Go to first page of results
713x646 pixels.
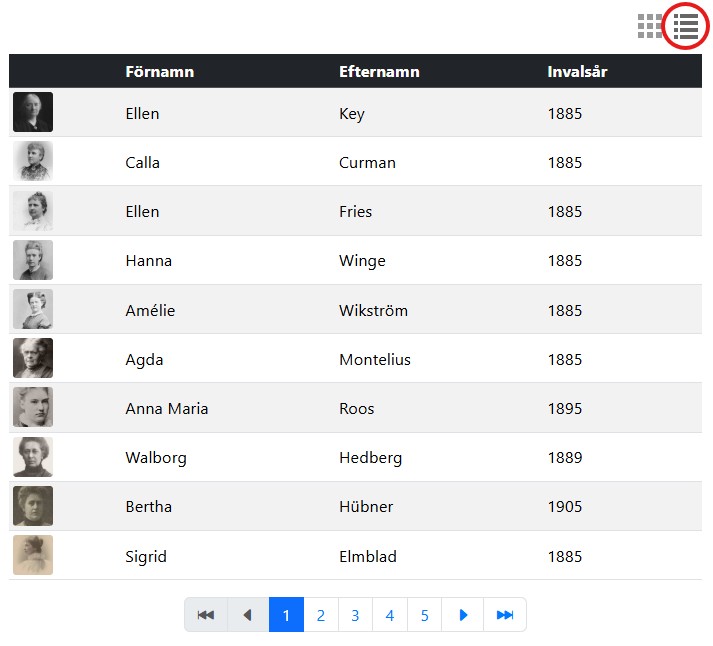(x=206, y=615)
